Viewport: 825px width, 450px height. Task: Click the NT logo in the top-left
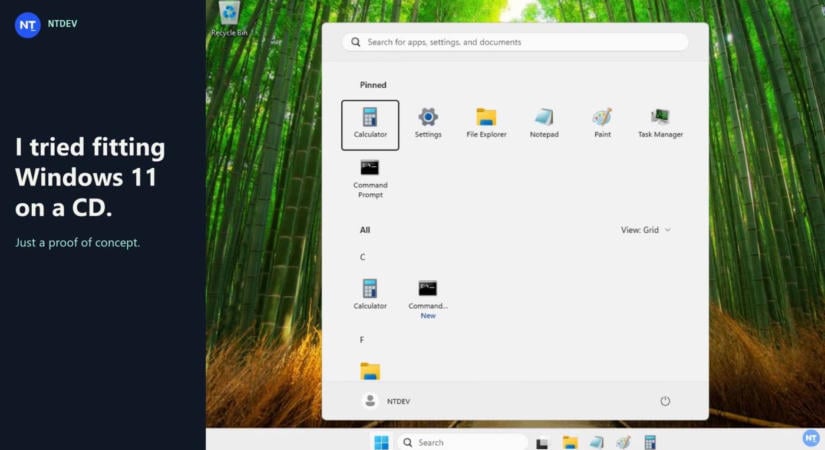point(27,25)
